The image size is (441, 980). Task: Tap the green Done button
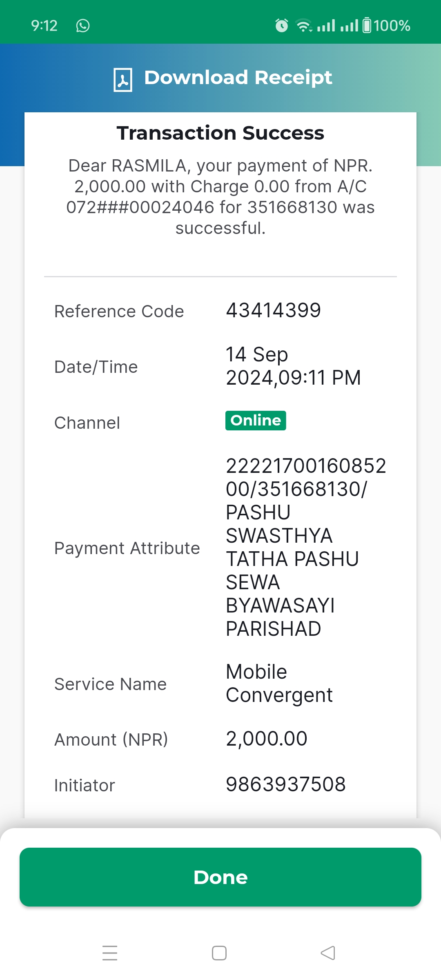tap(220, 877)
